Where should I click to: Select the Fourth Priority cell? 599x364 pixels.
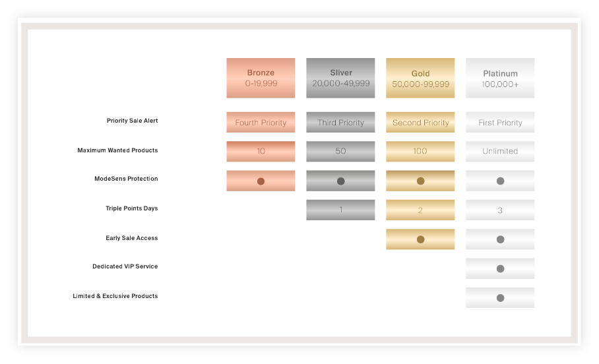261,123
